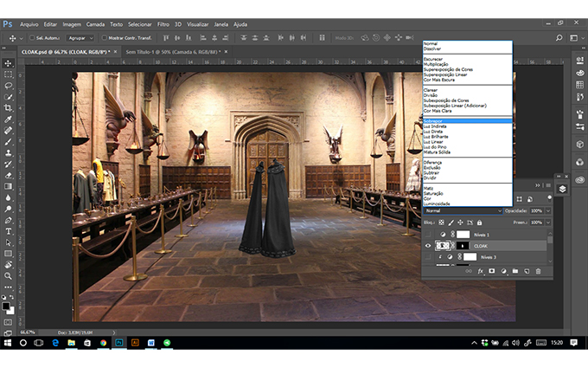The width and height of the screenshot is (588, 368).
Task: Select the Lasso tool
Action: [8, 86]
